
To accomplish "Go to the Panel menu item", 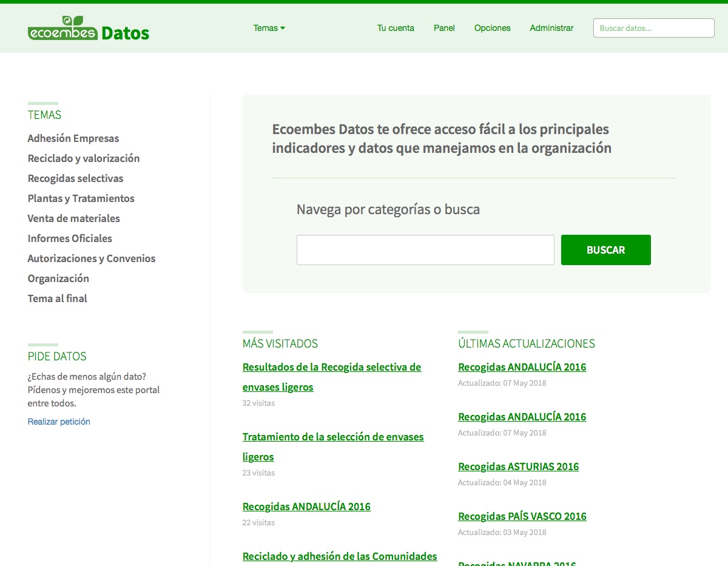I will click(x=444, y=28).
